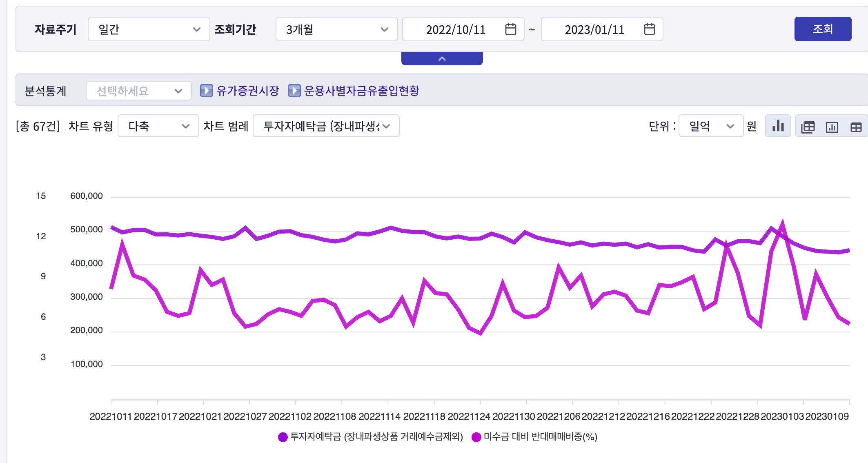Image resolution: width=868 pixels, height=463 pixels.
Task: Open the start date calendar picker
Action: coord(510,29)
